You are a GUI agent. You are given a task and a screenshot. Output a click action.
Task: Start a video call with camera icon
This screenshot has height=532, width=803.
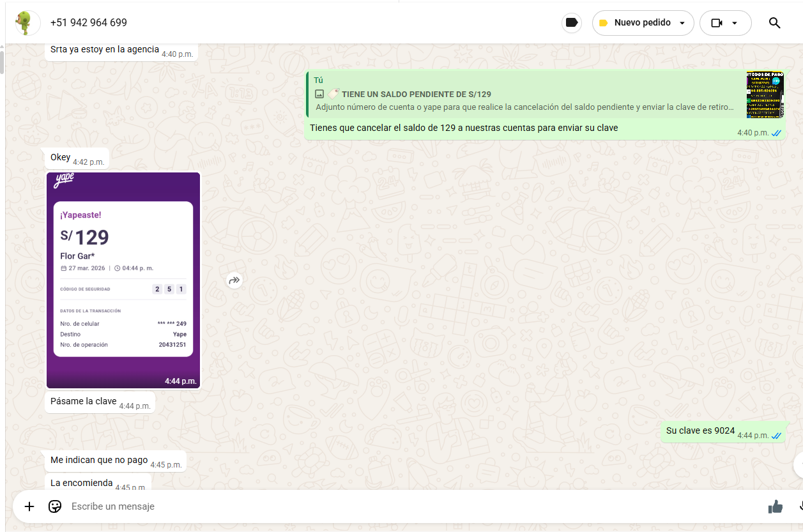pyautogui.click(x=716, y=23)
